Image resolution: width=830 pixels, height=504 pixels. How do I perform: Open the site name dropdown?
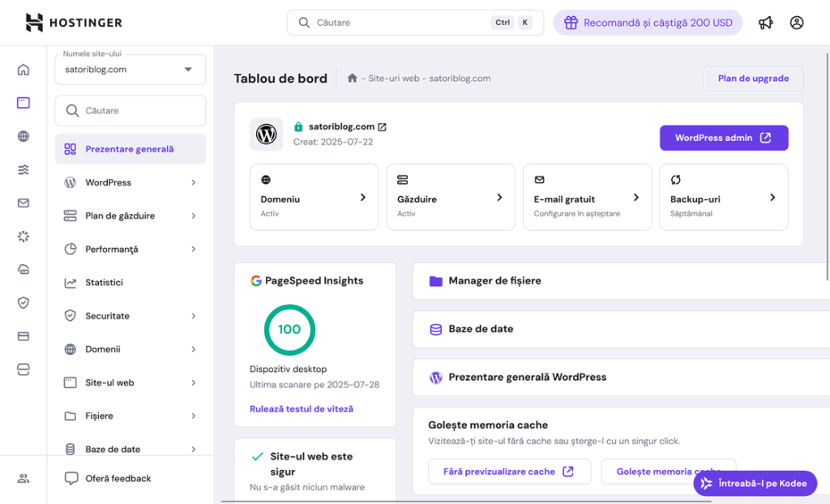(x=130, y=70)
